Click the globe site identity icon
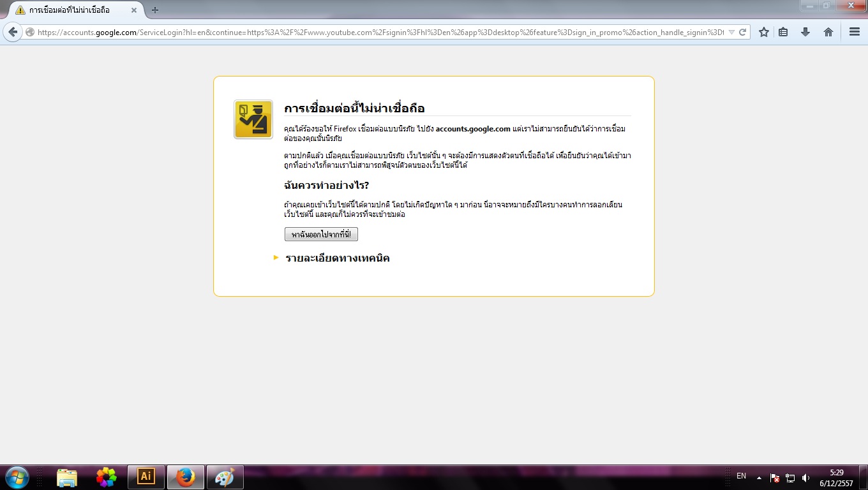Screen dimensions: 868x490 coord(30,32)
